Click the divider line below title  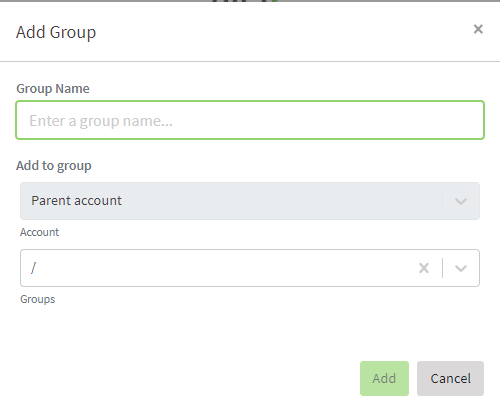click(250, 61)
